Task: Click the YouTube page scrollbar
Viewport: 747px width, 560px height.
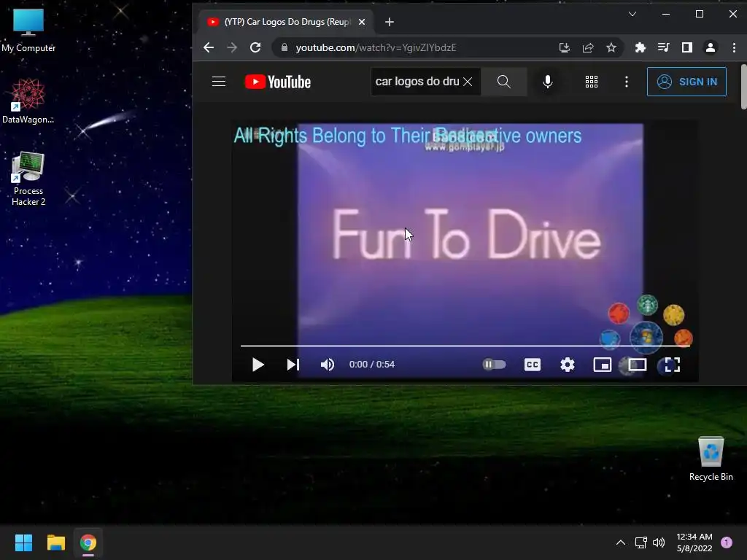Action: point(744,87)
